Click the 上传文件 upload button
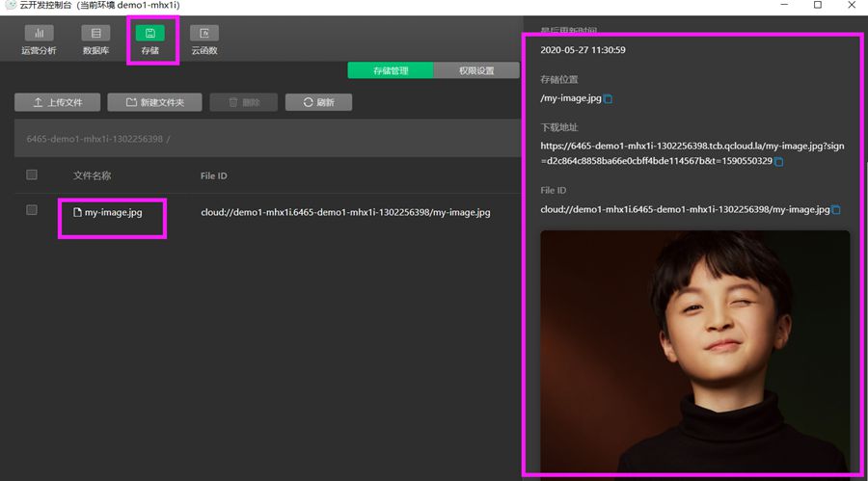 click(x=57, y=102)
